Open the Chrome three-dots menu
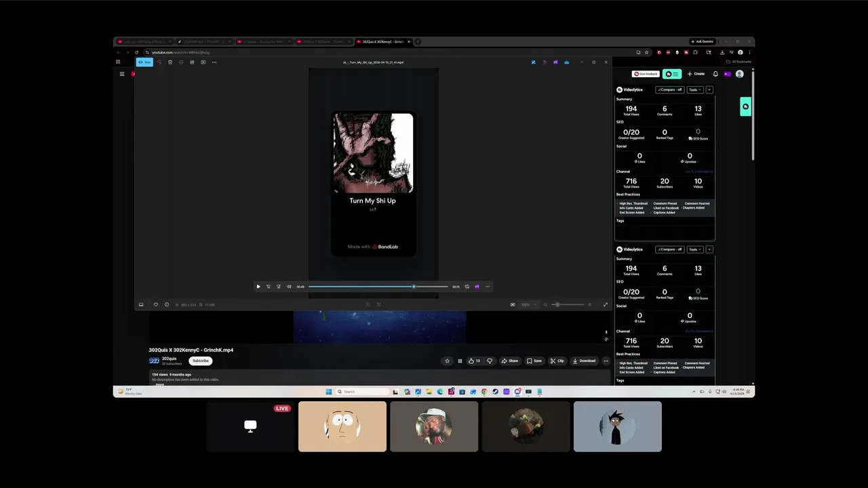 coord(749,52)
